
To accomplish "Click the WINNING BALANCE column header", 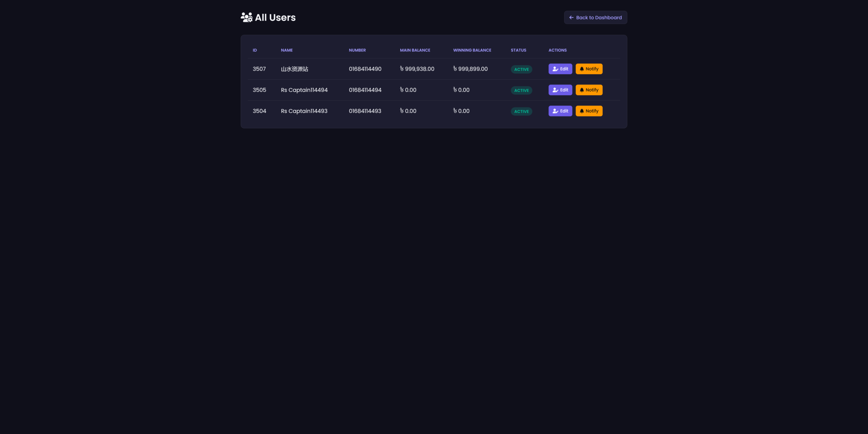I will (x=472, y=50).
